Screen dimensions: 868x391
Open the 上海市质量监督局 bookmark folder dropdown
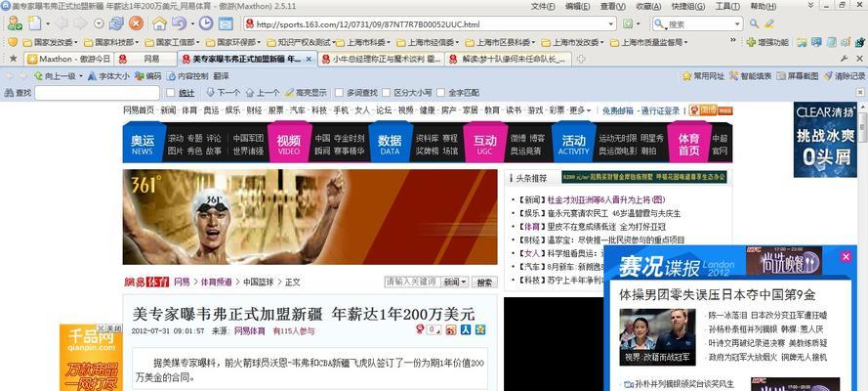click(x=685, y=42)
